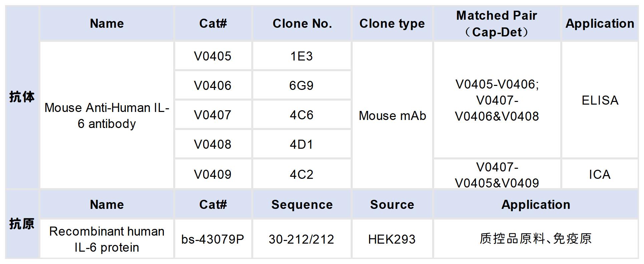
Task: Click the Clone No. column header
Action: click(x=302, y=23)
